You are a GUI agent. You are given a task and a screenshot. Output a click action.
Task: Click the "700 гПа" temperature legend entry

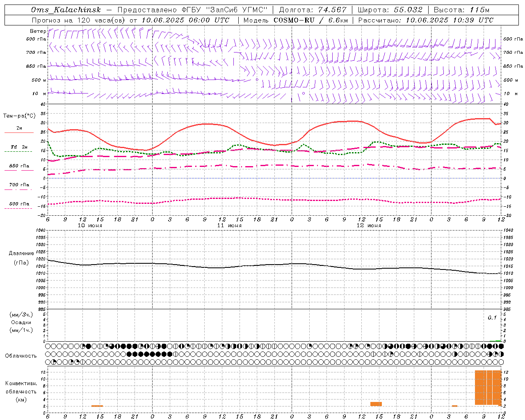tap(19, 185)
